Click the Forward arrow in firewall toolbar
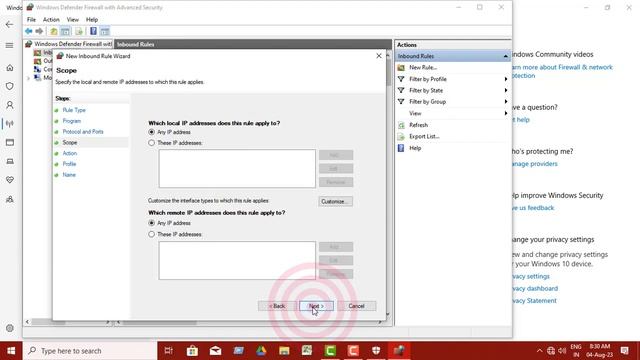The height and width of the screenshot is (360, 640). pyautogui.click(x=39, y=31)
